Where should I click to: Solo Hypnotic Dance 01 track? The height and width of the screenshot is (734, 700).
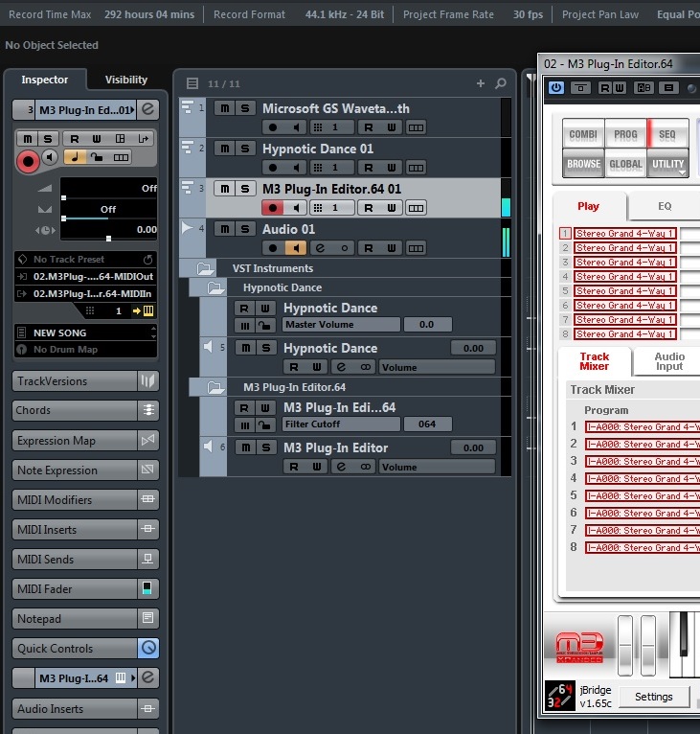pyautogui.click(x=245, y=149)
